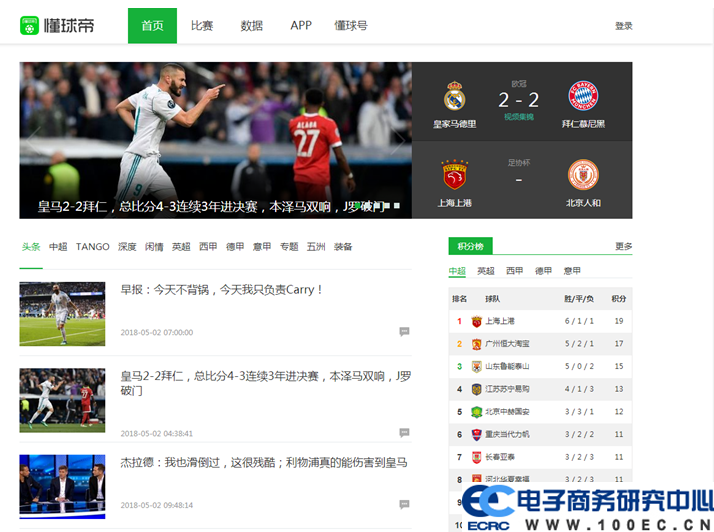Click the 江苏苏宁易购 team crest
This screenshot has width=714, height=532.
(x=476, y=389)
